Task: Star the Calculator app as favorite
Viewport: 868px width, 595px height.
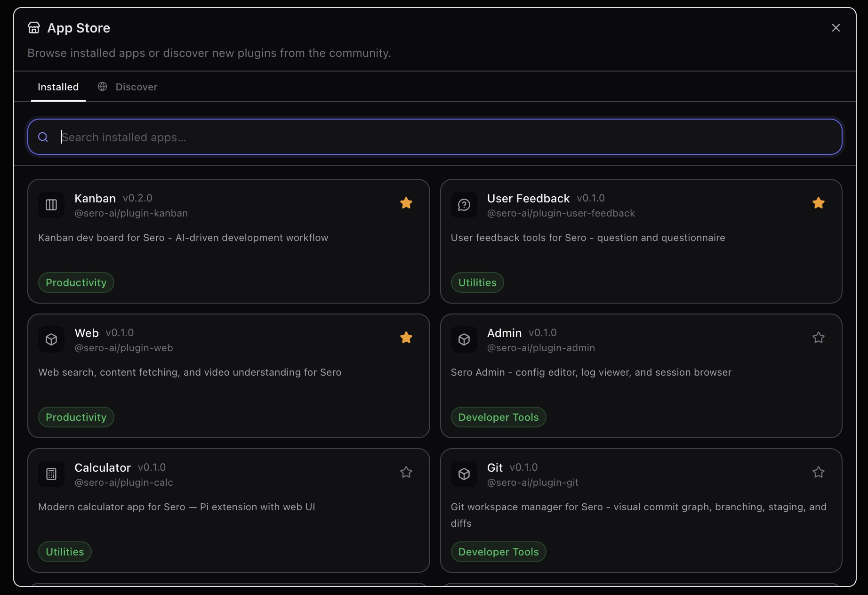Action: [x=406, y=472]
